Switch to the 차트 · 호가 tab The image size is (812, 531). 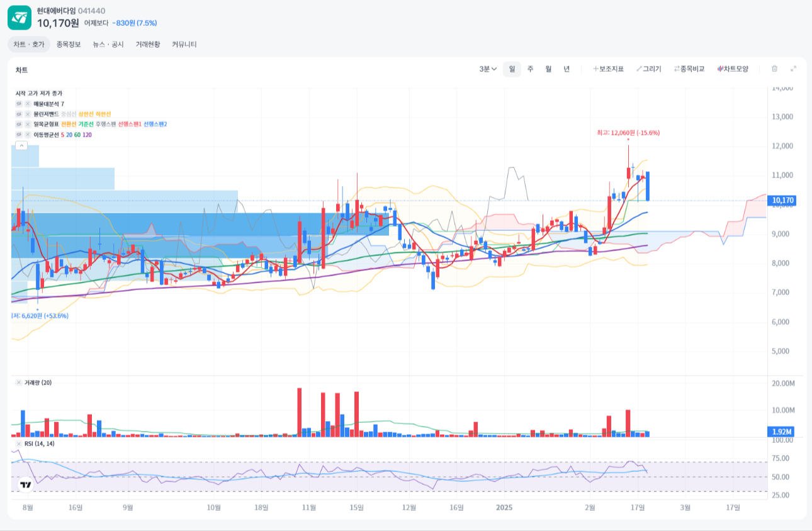point(29,45)
